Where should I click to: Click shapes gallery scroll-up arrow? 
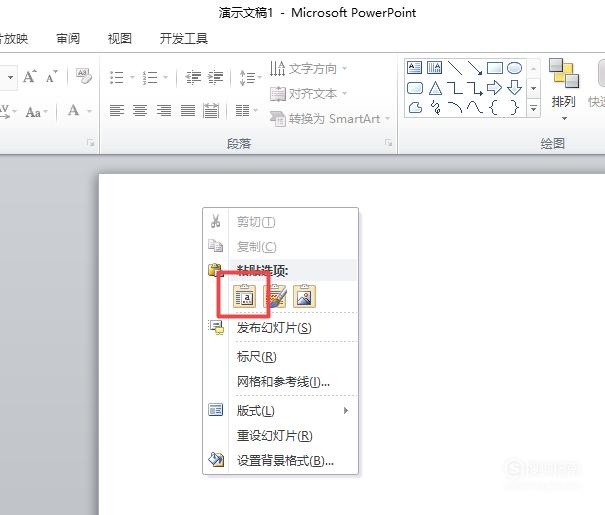tap(534, 69)
